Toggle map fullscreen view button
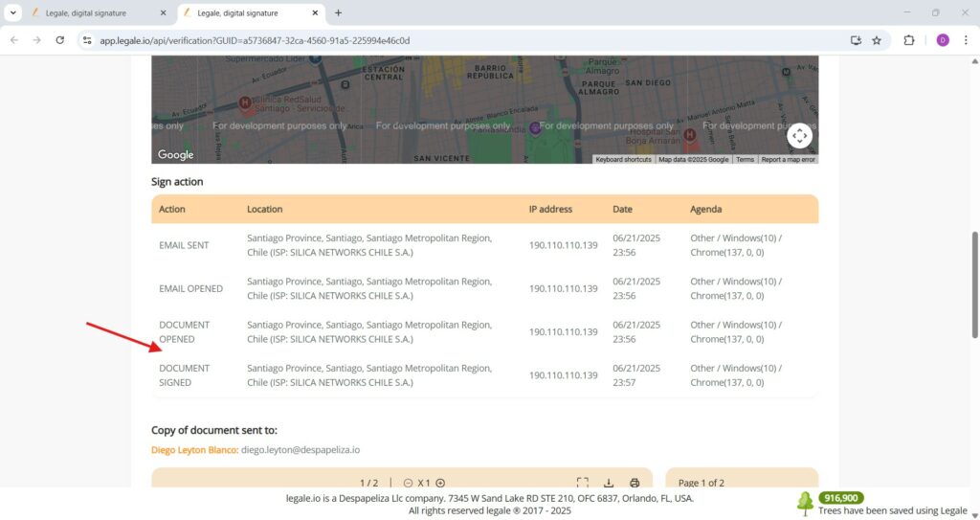 point(799,136)
